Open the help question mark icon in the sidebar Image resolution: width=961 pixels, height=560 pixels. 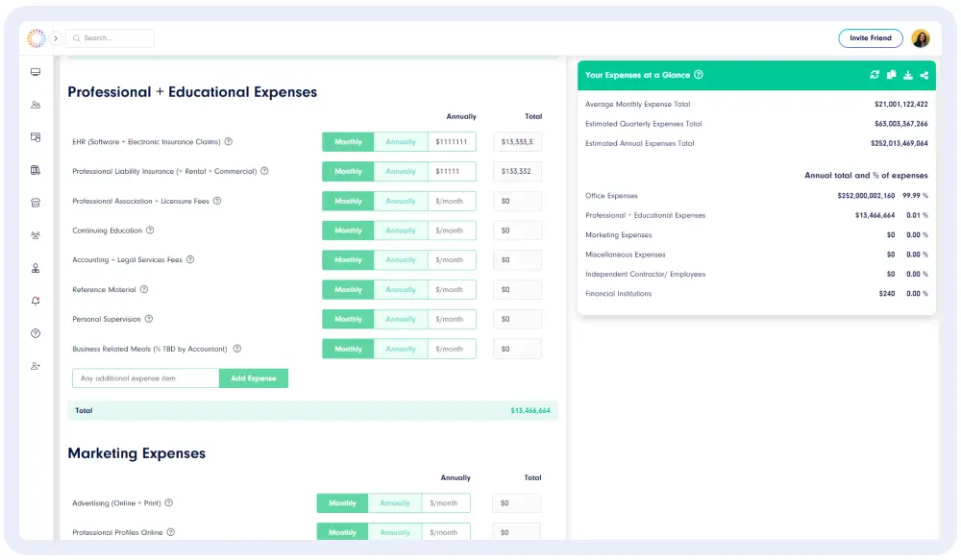tap(36, 333)
